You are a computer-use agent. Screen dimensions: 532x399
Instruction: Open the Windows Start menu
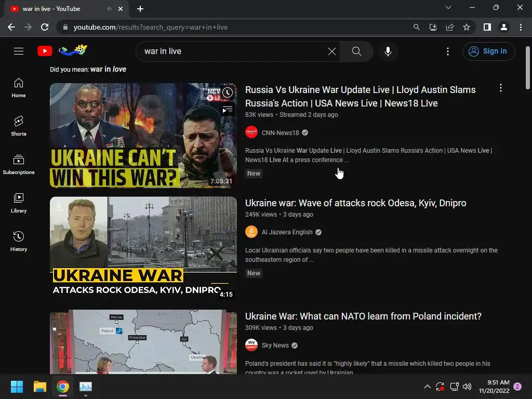point(17,387)
